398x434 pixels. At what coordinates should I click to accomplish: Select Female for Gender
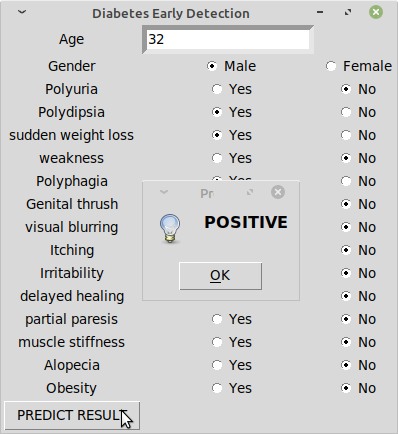[359, 66]
